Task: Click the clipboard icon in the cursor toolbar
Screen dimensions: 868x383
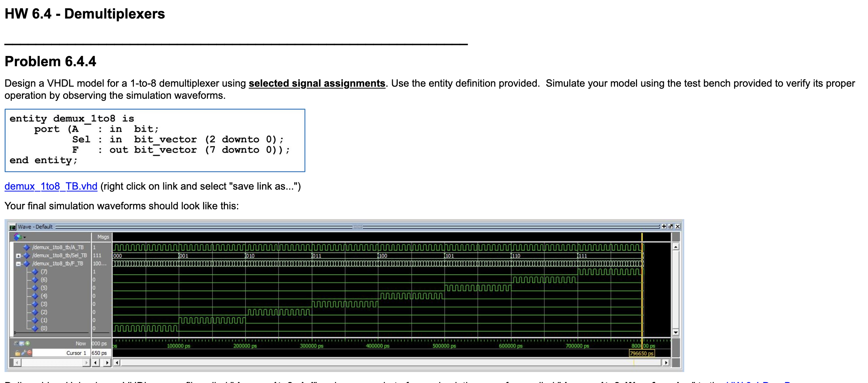Action: [x=22, y=343]
